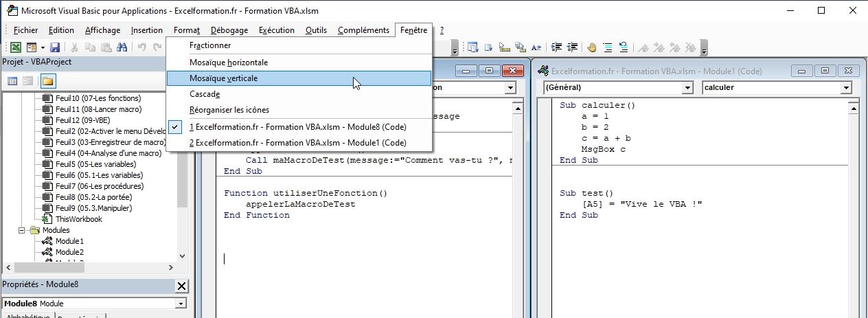868x318 pixels.
Task: Select checked Module8 (Code) window entry
Action: point(297,127)
